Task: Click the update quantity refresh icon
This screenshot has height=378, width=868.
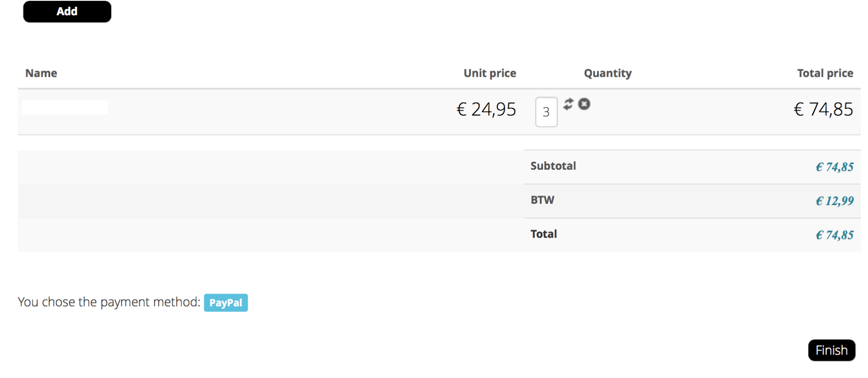Action: pyautogui.click(x=568, y=104)
